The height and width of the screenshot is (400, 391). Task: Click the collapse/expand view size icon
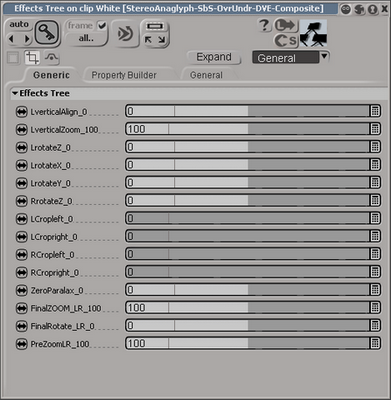[155, 33]
